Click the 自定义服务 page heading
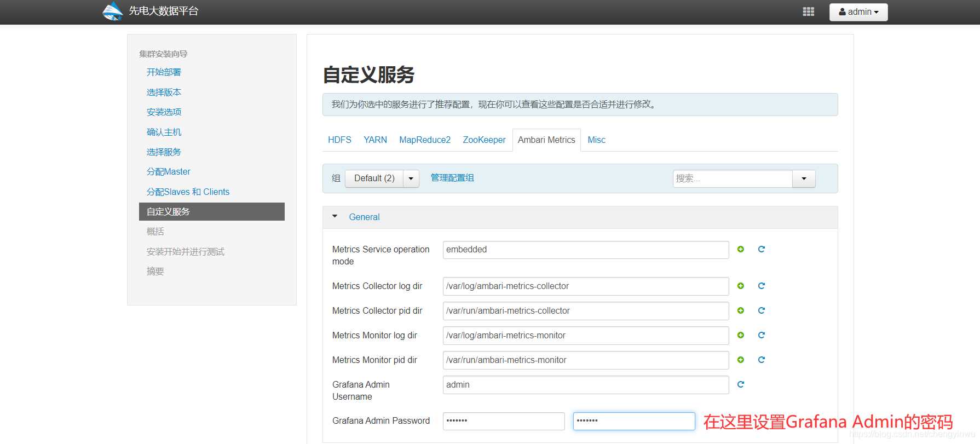This screenshot has width=980, height=444. click(x=368, y=74)
